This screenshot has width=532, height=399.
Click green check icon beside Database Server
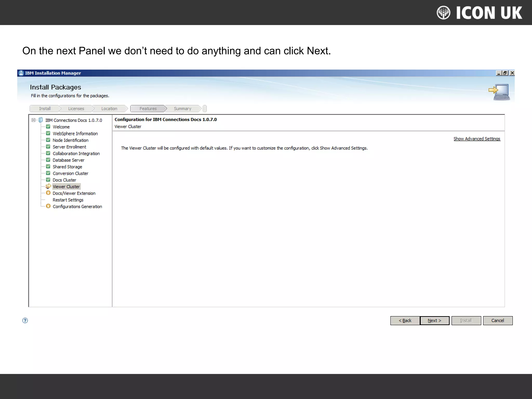coord(48,160)
